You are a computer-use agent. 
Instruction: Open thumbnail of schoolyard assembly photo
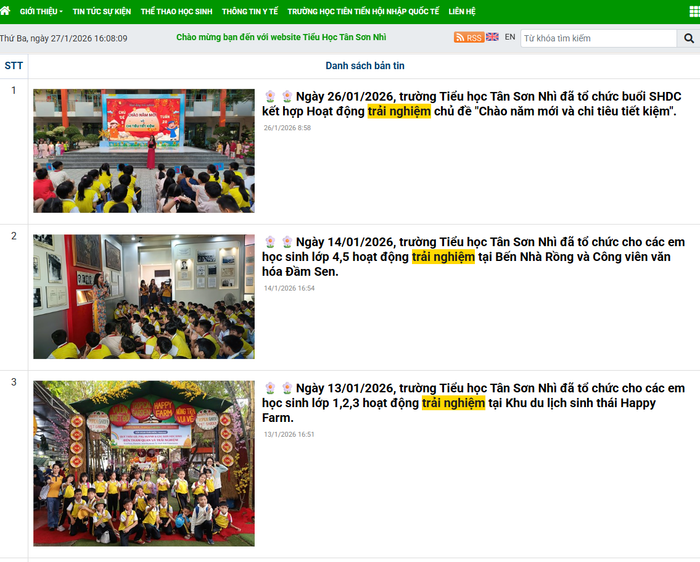[144, 151]
